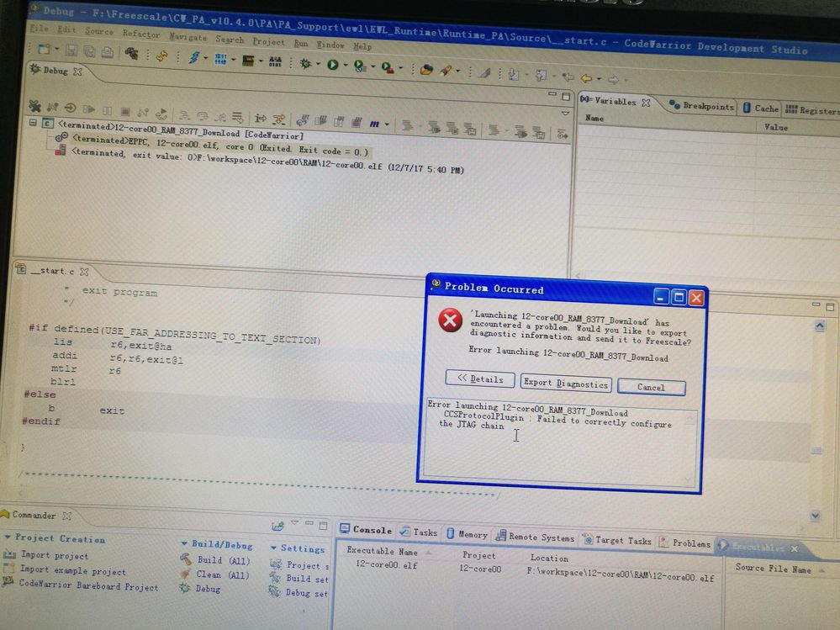840x630 pixels.
Task: Open the Help menu
Action: pyautogui.click(x=362, y=46)
